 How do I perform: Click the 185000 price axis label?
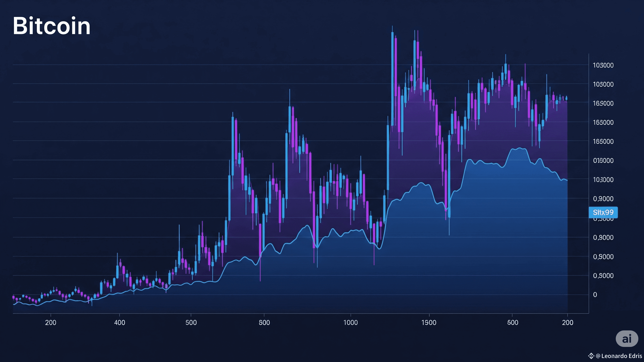click(x=603, y=141)
